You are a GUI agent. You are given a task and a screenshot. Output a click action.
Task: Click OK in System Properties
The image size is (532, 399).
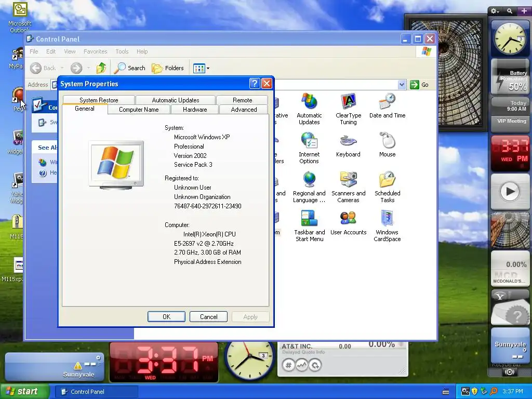pyautogui.click(x=166, y=316)
